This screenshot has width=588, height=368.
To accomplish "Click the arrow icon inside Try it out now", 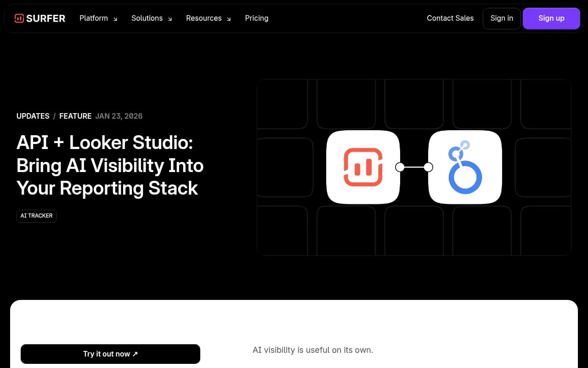I will [135, 354].
